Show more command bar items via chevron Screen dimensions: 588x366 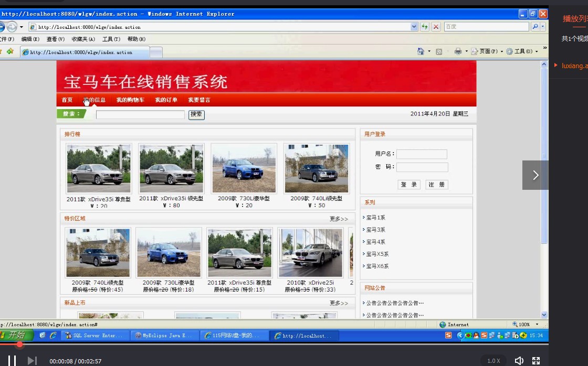pos(545,48)
